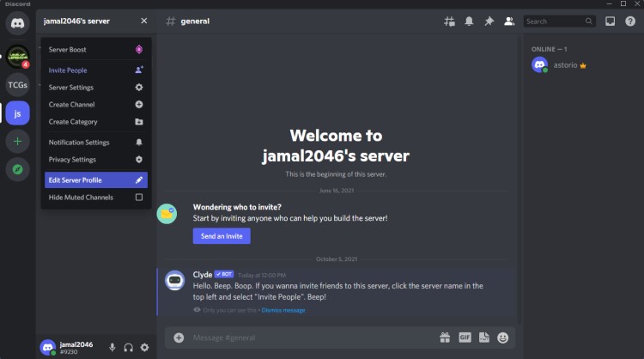Open Discord home direct messages icon

pyautogui.click(x=17, y=23)
